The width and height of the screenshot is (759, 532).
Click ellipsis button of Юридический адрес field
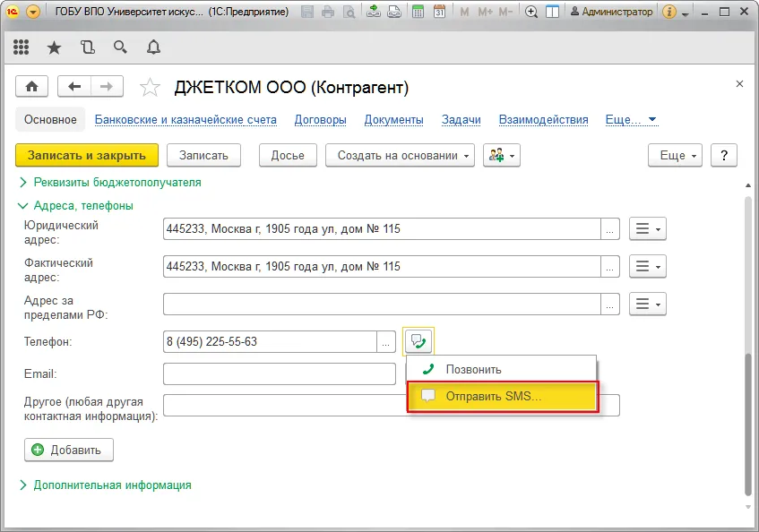click(610, 228)
